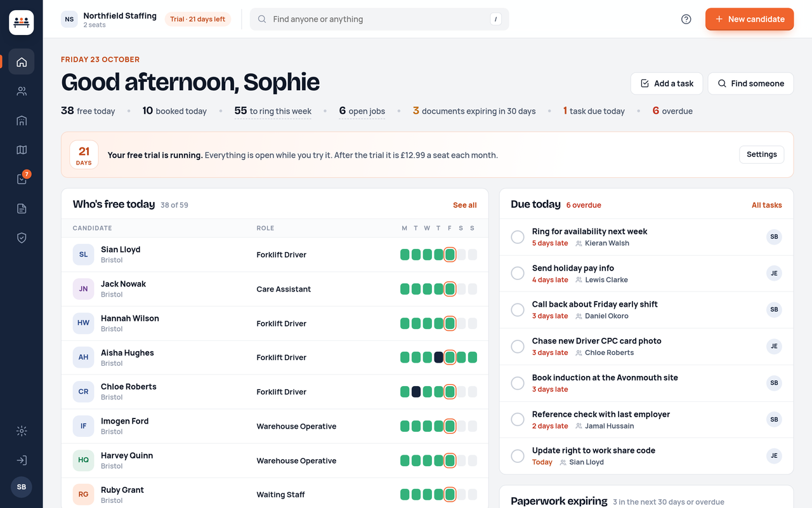The image size is (812, 508).
Task: Click the sun icon in the sidebar
Action: point(22,431)
